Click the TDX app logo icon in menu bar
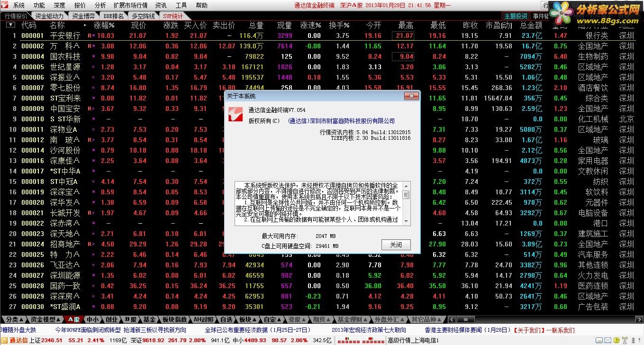Viewport: 644px width, 345px height. tap(6, 5)
